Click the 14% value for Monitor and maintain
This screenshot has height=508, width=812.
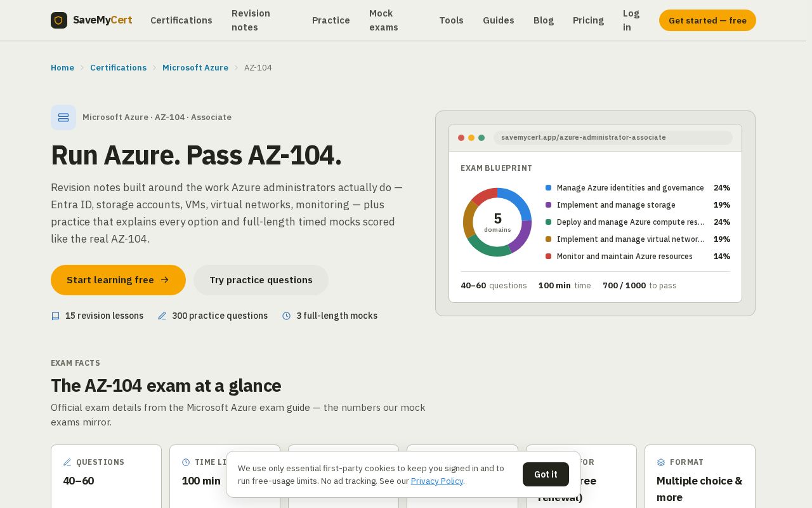point(722,257)
